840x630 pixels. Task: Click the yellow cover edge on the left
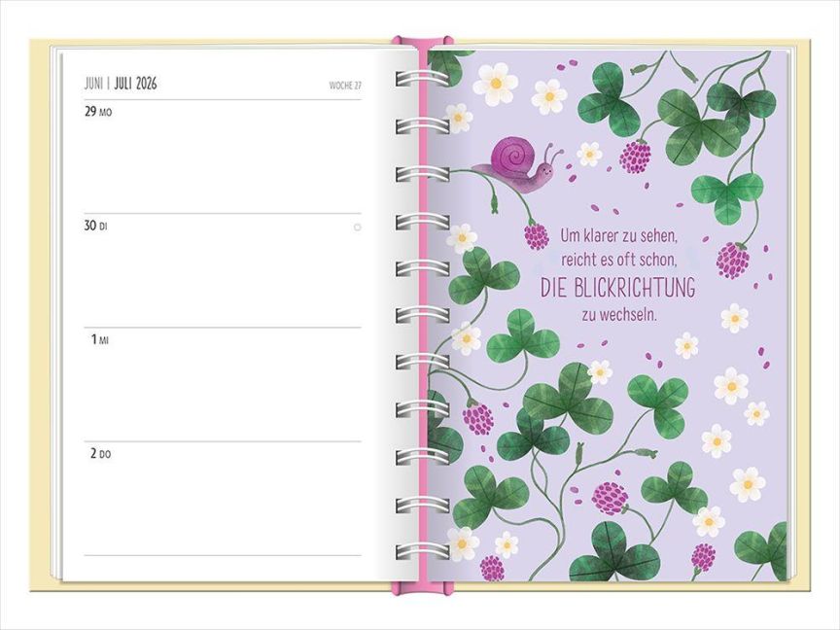pyautogui.click(x=43, y=311)
